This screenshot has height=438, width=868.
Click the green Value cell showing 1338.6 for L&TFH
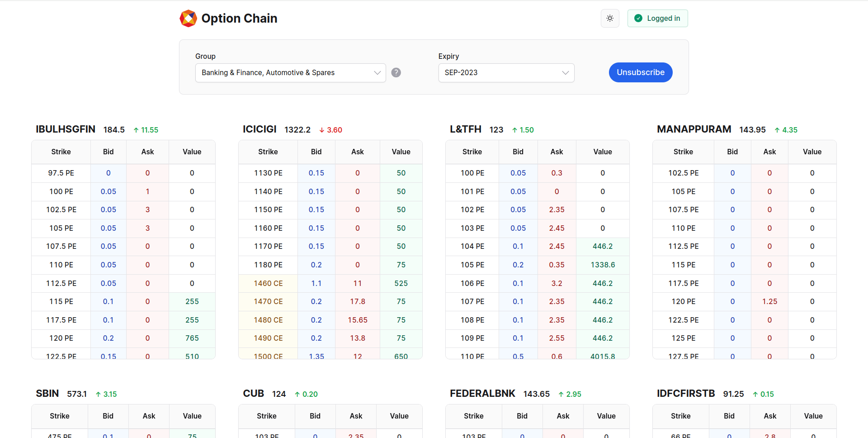(603, 265)
